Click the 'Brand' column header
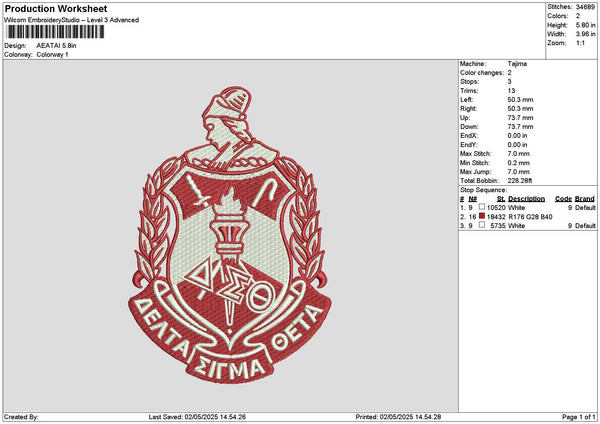 [585, 199]
